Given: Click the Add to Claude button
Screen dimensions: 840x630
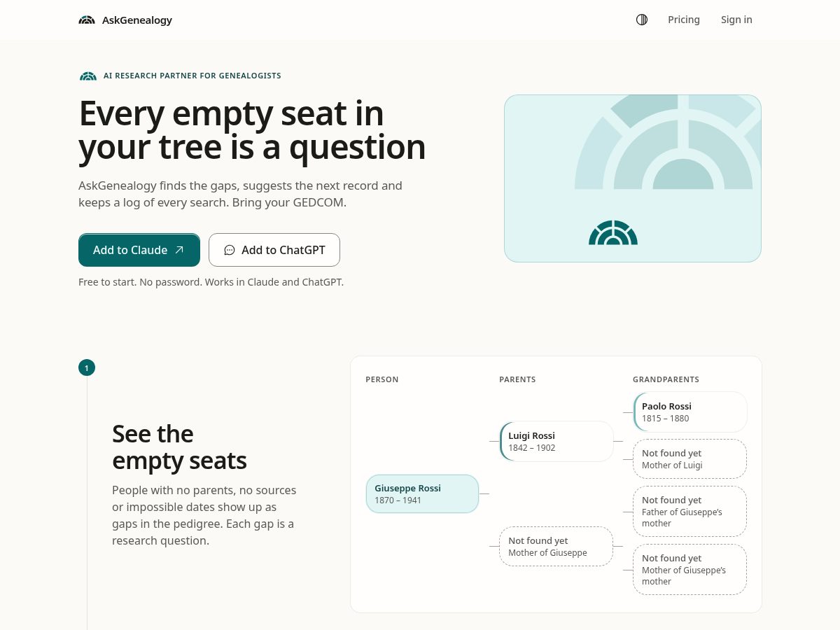Looking at the screenshot, I should [x=139, y=250].
